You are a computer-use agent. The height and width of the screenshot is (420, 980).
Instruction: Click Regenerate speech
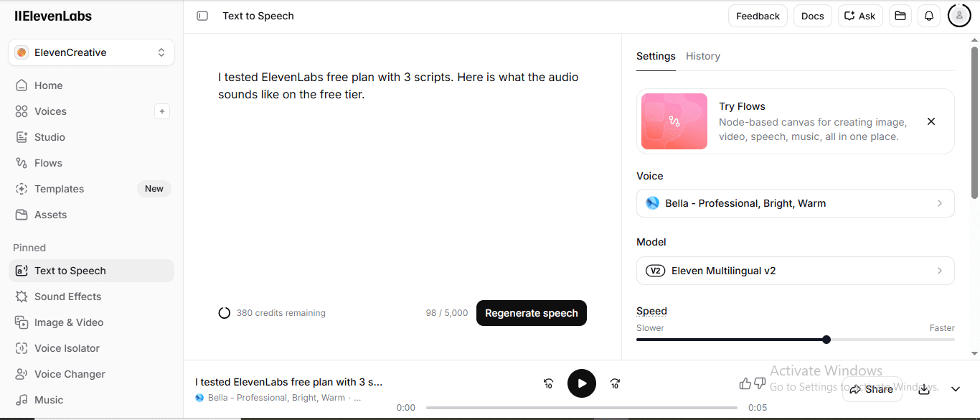[x=532, y=313]
